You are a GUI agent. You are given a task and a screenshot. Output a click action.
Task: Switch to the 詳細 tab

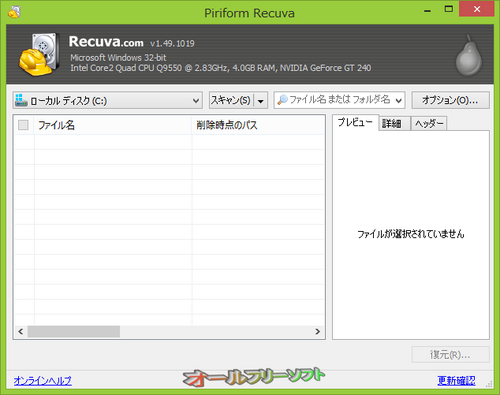click(394, 124)
